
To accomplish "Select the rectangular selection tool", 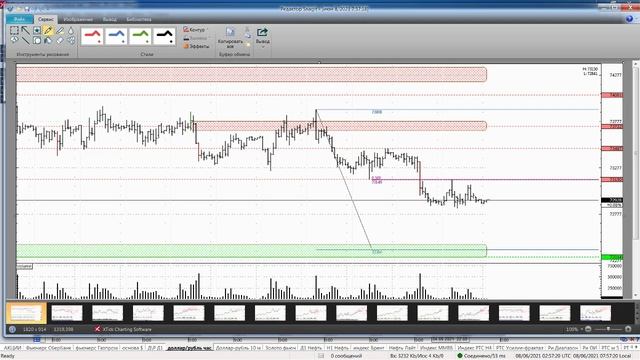I will pos(14,30).
